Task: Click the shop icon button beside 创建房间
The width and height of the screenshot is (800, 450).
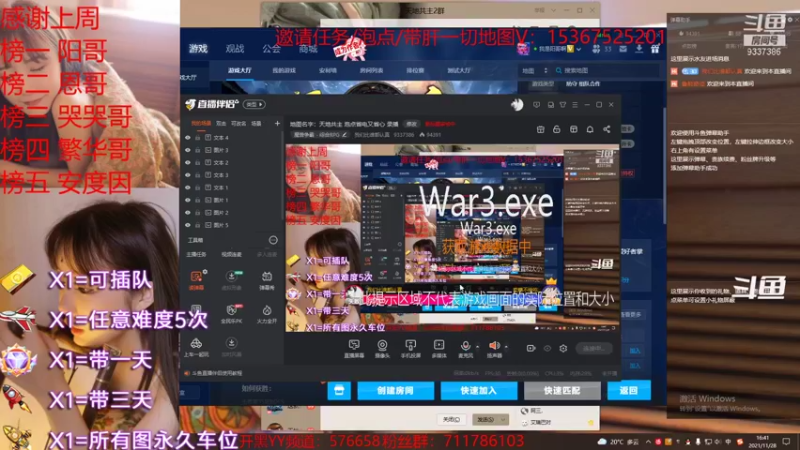Action: 339,390
